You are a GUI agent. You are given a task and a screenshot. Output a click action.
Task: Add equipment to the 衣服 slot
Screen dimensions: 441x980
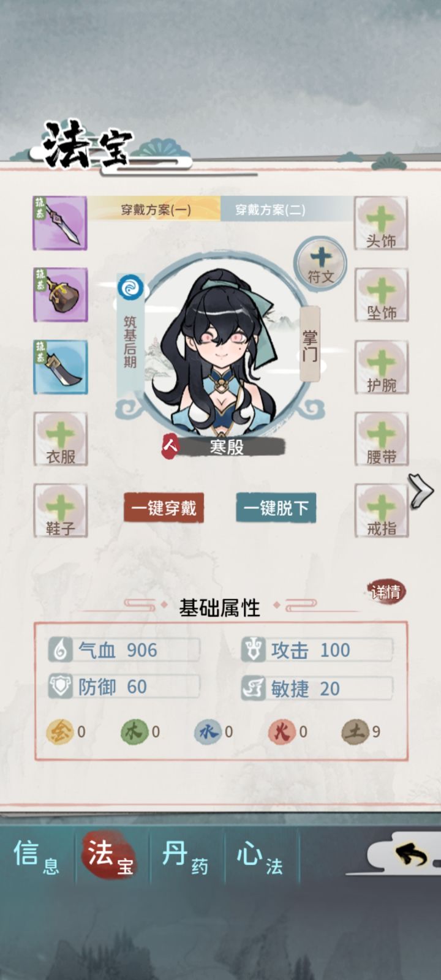point(60,439)
